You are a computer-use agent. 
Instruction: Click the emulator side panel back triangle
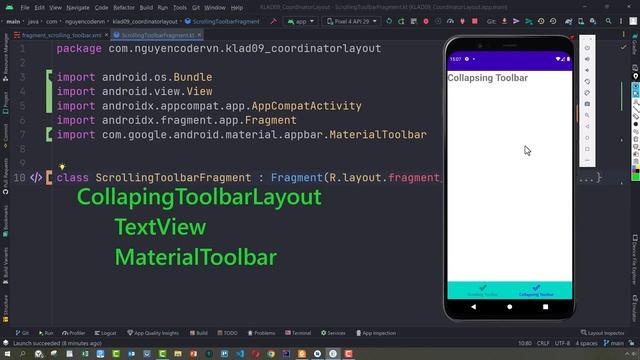click(x=587, y=127)
